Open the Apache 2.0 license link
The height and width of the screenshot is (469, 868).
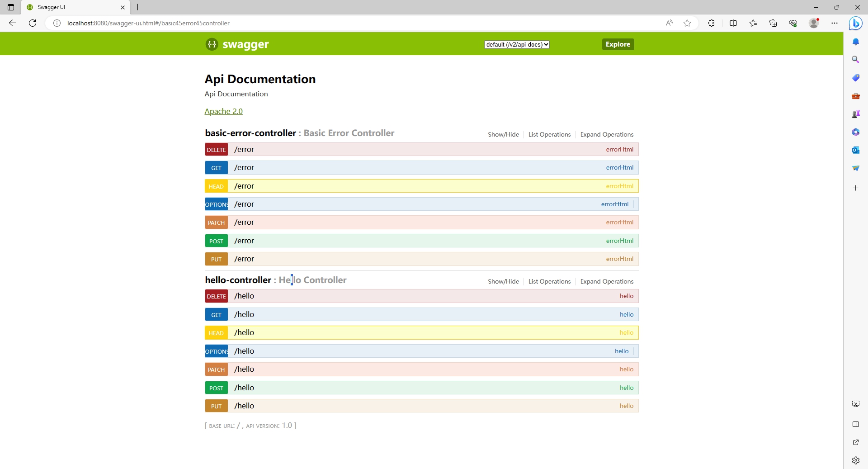click(x=223, y=111)
